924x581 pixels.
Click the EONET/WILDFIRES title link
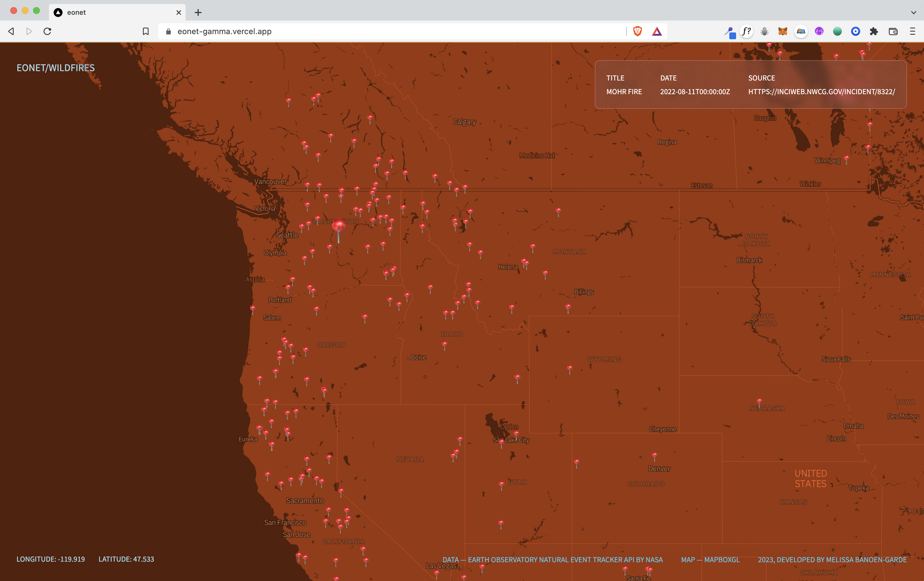coord(56,68)
